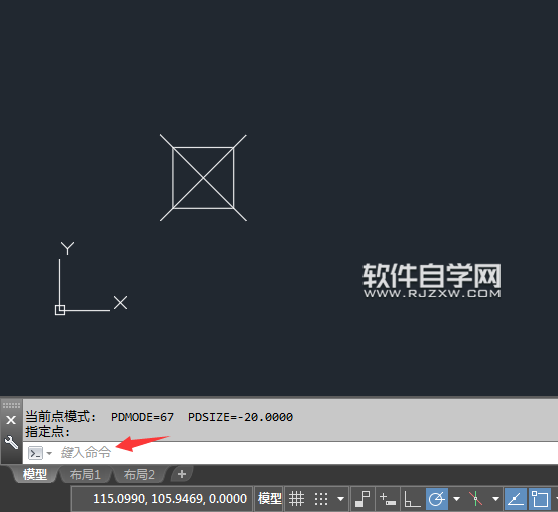Expand recent commands dropdown arrow
The width and height of the screenshot is (558, 512).
[x=49, y=453]
